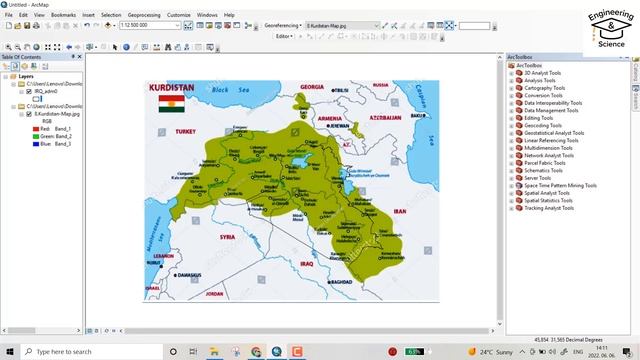Select Tracking Analyst Tools in ArcToolbox
This screenshot has height=360, width=640.
click(x=549, y=208)
